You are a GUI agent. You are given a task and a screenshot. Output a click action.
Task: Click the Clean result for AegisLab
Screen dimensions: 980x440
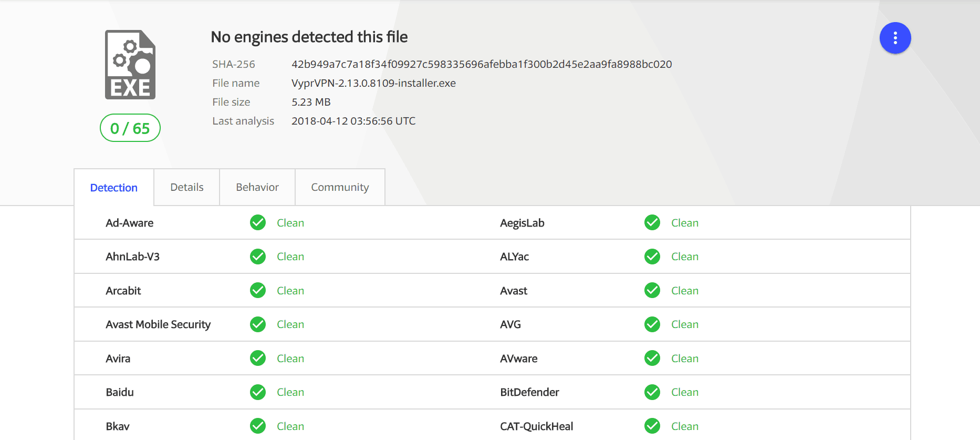click(x=685, y=223)
